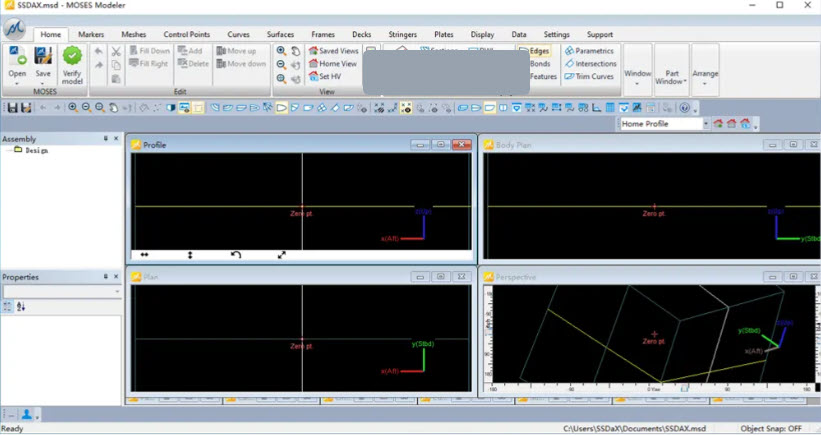The image size is (821, 435).
Task: Click the Cut scissors icon
Action: click(116, 51)
